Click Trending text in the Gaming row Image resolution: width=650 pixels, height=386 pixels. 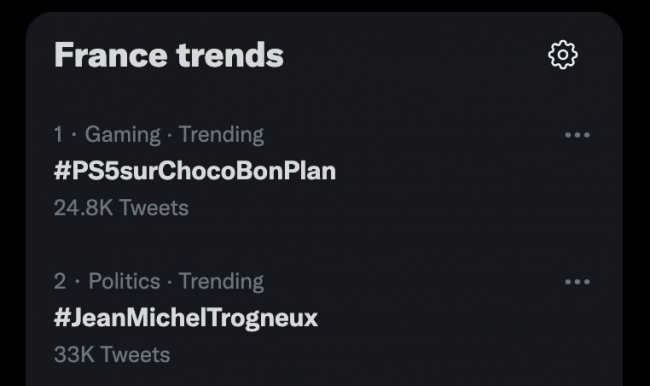pos(221,135)
